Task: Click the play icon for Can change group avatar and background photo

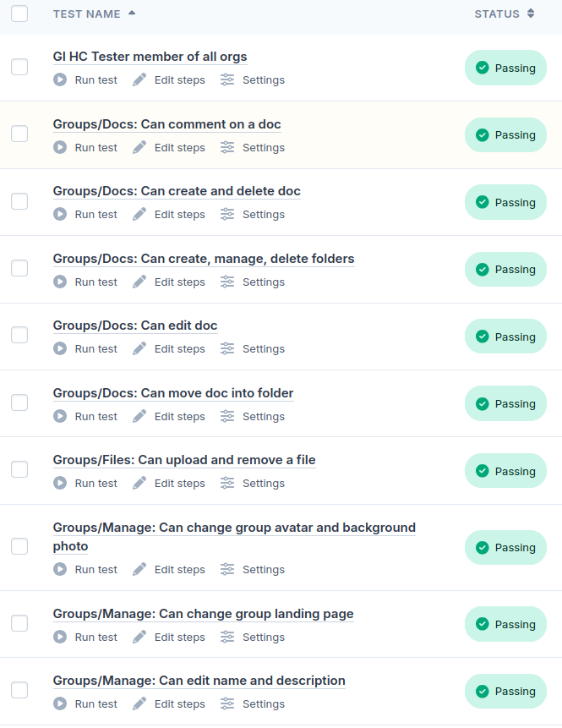Action: [x=60, y=569]
